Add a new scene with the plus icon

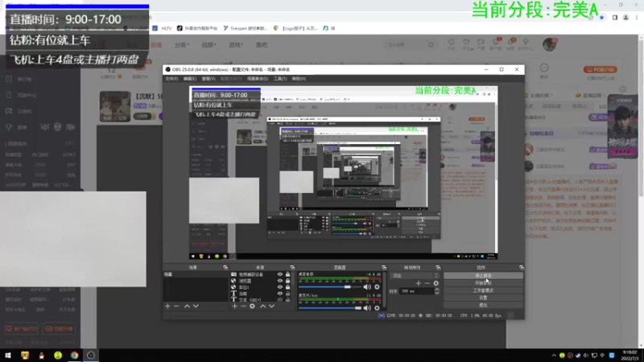(167, 306)
